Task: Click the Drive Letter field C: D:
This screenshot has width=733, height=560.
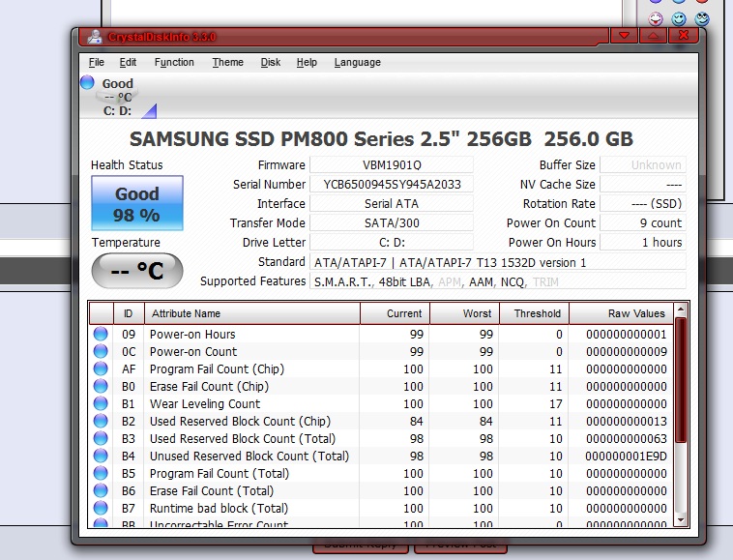Action: pos(392,242)
